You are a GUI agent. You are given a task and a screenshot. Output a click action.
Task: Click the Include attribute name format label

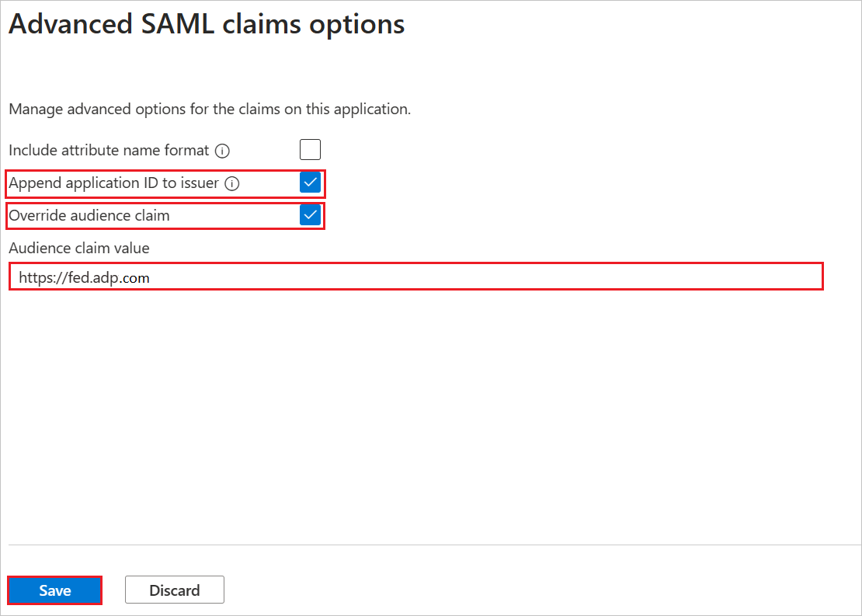[x=109, y=150]
